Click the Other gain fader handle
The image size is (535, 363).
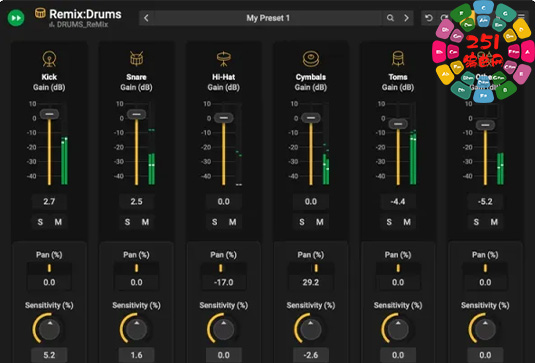coord(486,125)
